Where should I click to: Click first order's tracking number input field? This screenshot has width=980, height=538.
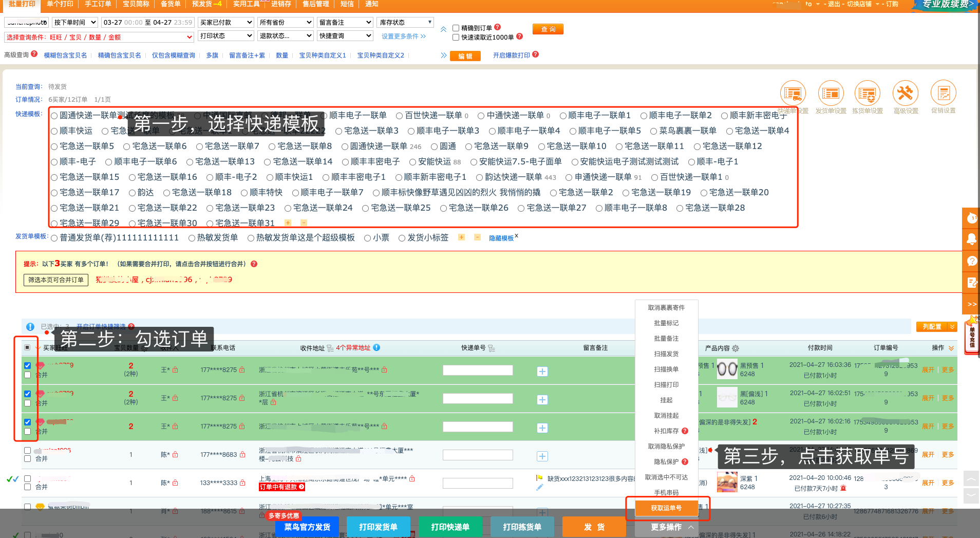coord(478,370)
